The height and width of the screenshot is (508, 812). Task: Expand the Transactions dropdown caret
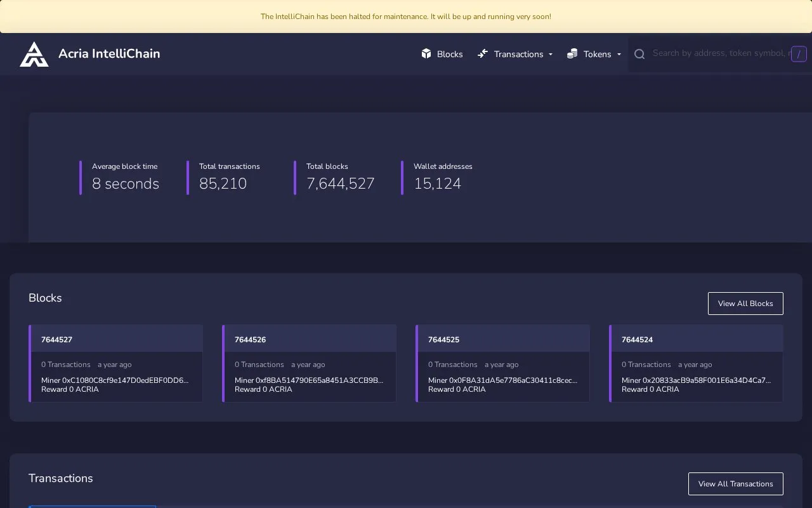[551, 55]
